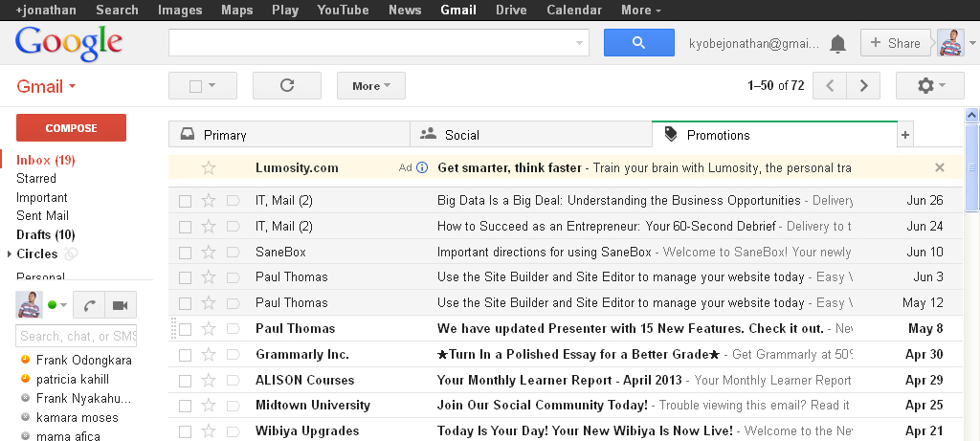The height and width of the screenshot is (441, 980).
Task: Open the Starred folder
Action: (x=36, y=179)
